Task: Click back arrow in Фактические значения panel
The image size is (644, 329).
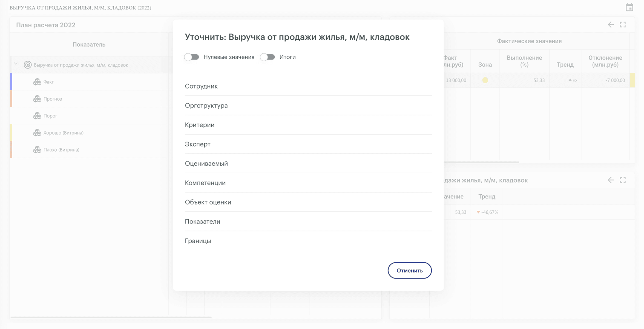Action: pyautogui.click(x=611, y=25)
